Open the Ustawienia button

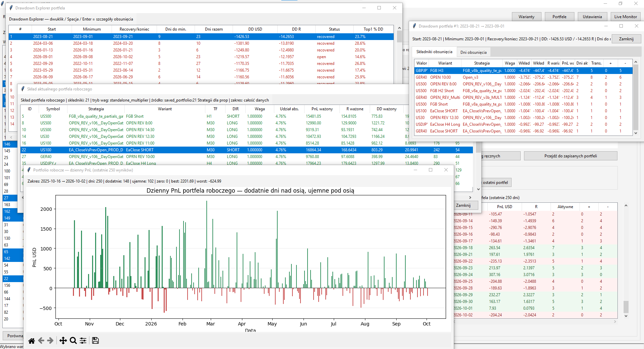tap(592, 17)
